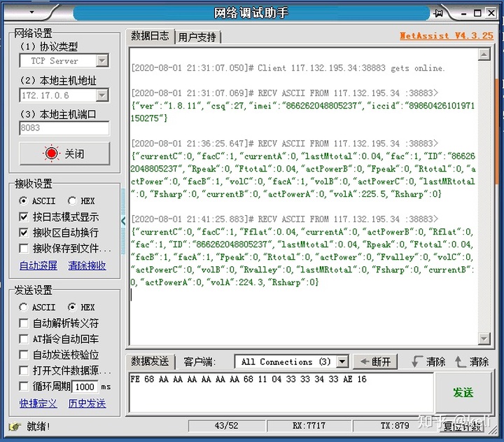Select HEX receive mode radio button
The height and width of the screenshot is (442, 504).
(x=72, y=201)
